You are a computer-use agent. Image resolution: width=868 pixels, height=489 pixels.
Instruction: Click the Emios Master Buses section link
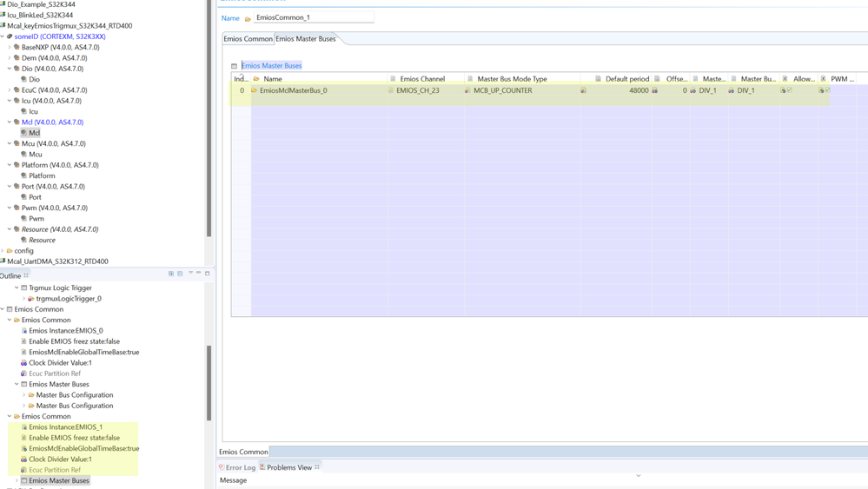click(x=271, y=65)
